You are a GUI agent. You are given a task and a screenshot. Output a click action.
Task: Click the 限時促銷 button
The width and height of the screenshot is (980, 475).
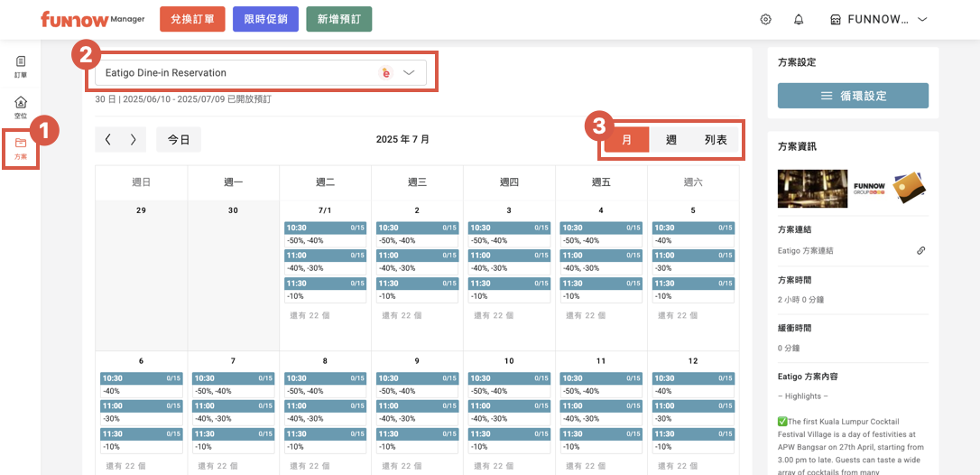click(x=265, y=20)
